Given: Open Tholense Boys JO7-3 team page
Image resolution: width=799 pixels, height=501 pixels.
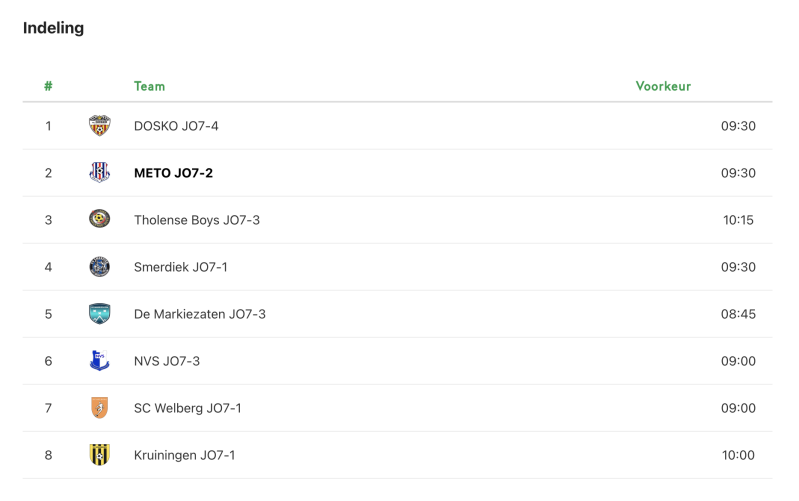Looking at the screenshot, I should pyautogui.click(x=196, y=220).
